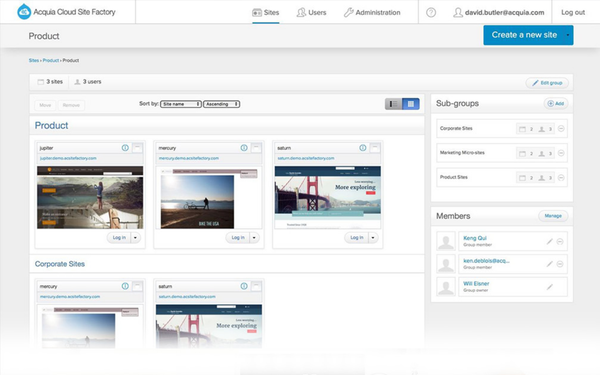Select the saturn checkbox in Corporate Sites

[256, 286]
